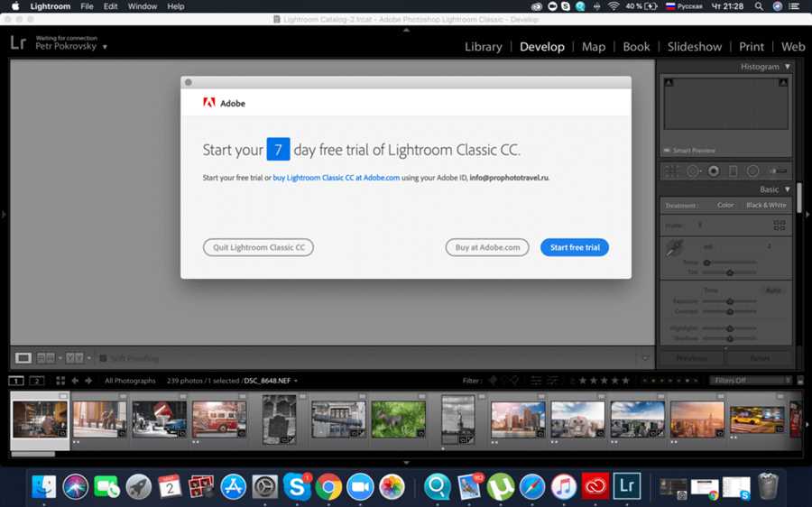Select the yellow taxi thumbnail in filmstrip
The image size is (812, 507).
tap(757, 419)
